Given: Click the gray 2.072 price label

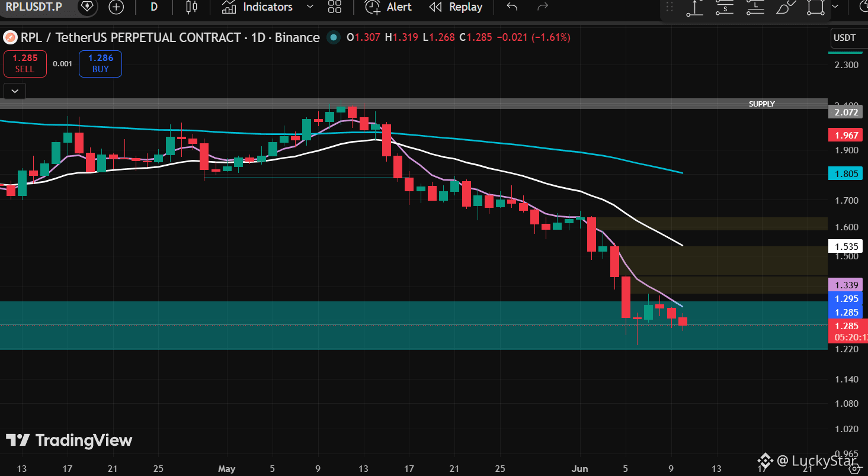Looking at the screenshot, I should click(846, 112).
